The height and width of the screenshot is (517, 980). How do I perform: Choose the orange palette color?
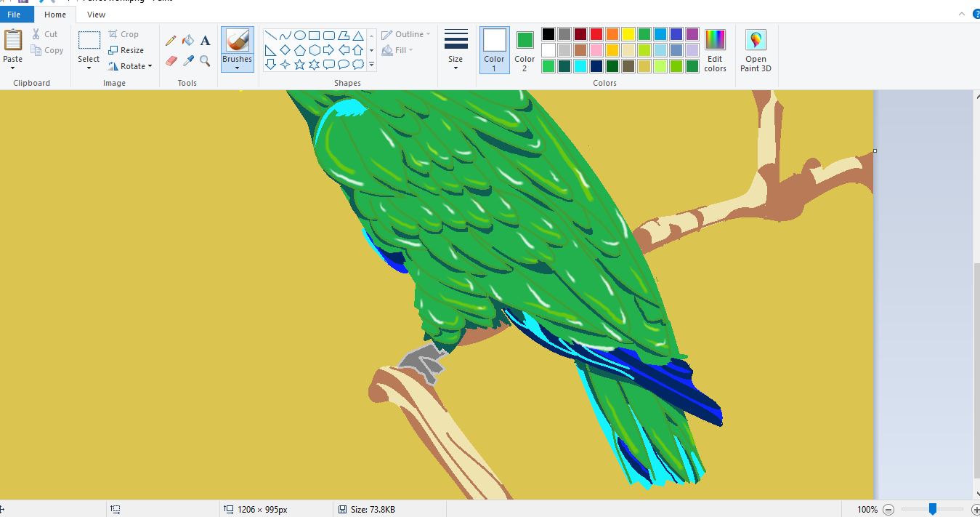612,34
